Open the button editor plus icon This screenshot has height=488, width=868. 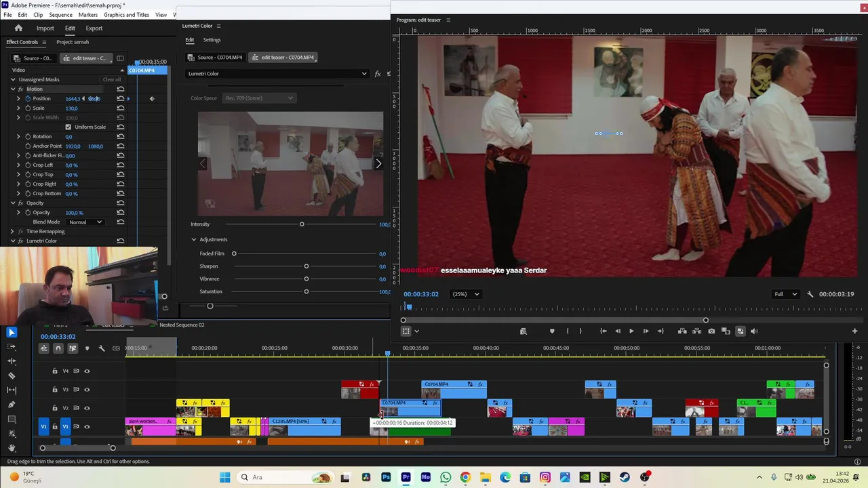[854, 331]
